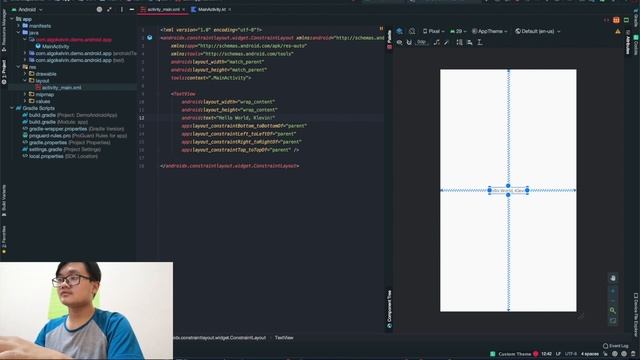Click the infer constraints wand icon
Screen dimensions: 640x360
(447, 42)
